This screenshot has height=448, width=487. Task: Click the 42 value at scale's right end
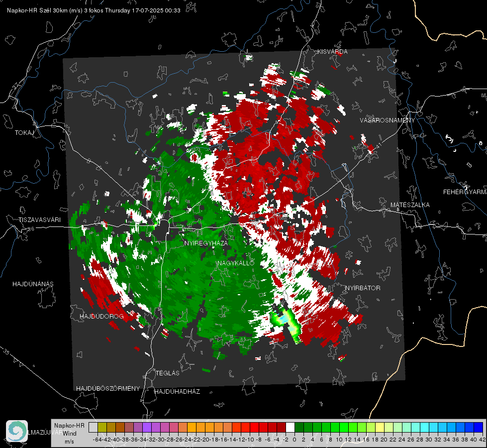pyautogui.click(x=483, y=440)
